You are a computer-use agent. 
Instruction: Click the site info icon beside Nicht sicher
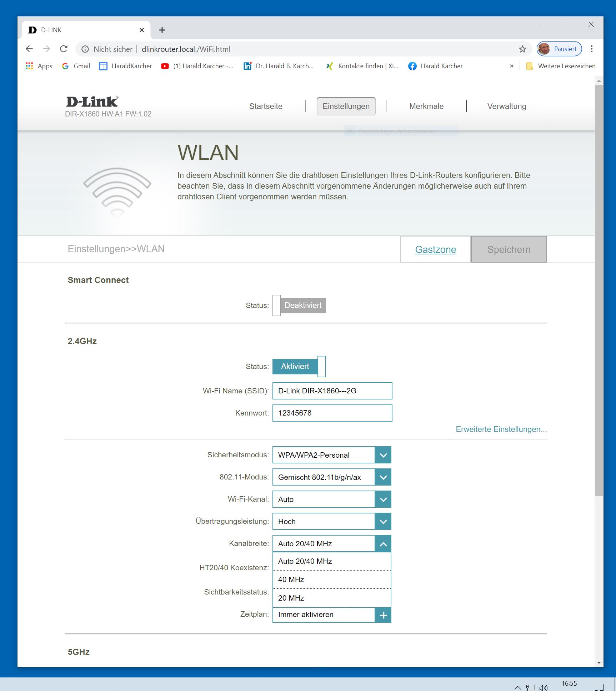click(x=85, y=49)
